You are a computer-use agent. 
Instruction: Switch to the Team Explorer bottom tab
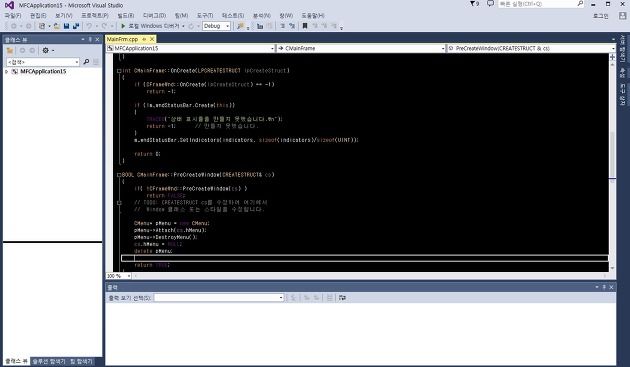(x=81, y=361)
